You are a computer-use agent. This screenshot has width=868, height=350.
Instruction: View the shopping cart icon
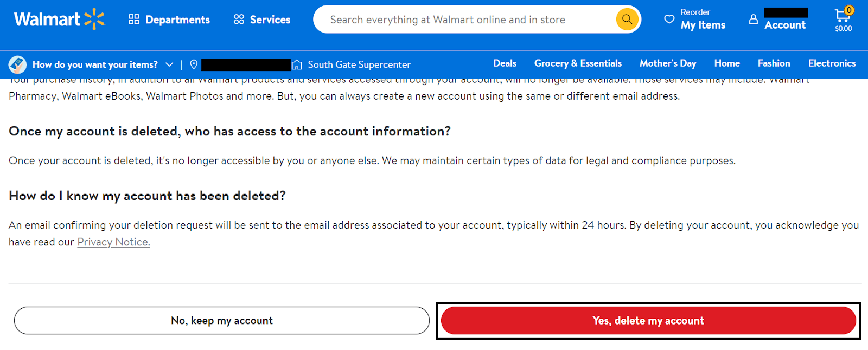[843, 18]
